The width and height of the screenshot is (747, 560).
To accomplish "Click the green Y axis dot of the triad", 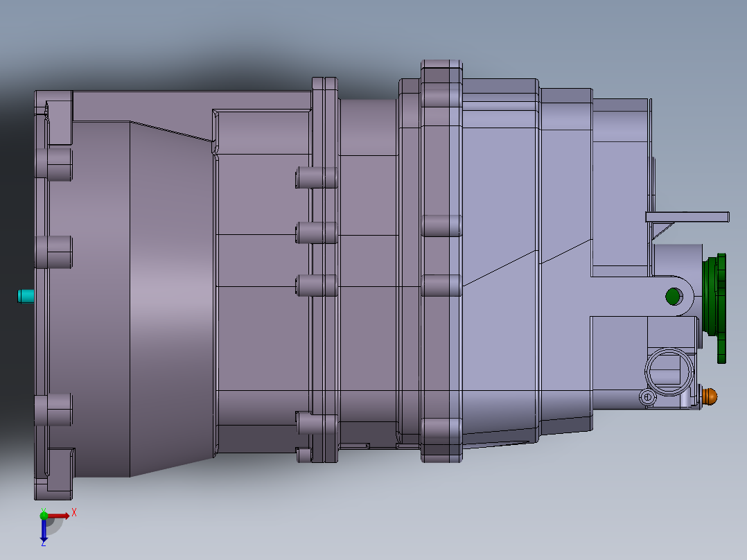I will coord(44,516).
